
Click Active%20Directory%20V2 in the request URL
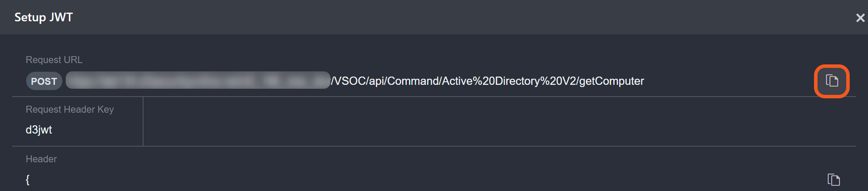pyautogui.click(x=508, y=81)
